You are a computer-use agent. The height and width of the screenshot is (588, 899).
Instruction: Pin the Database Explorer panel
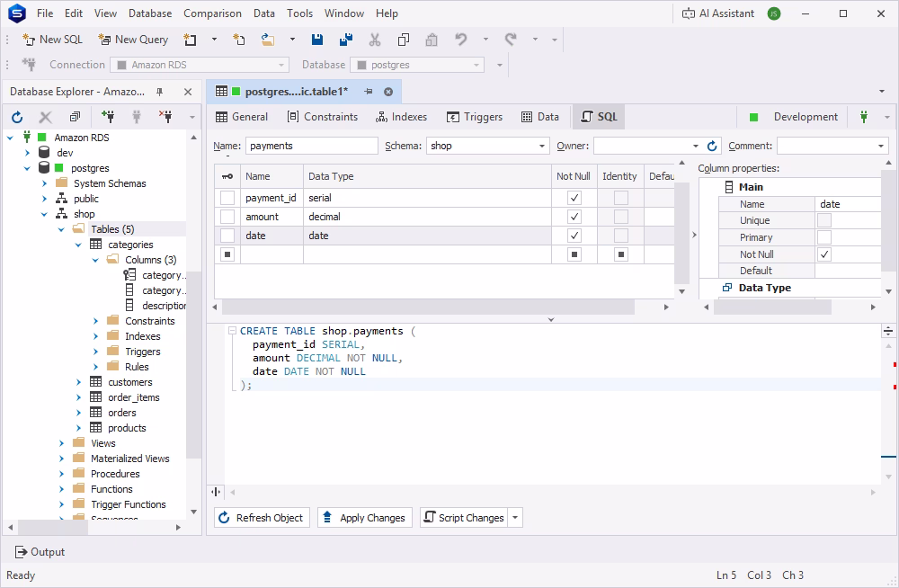(160, 92)
